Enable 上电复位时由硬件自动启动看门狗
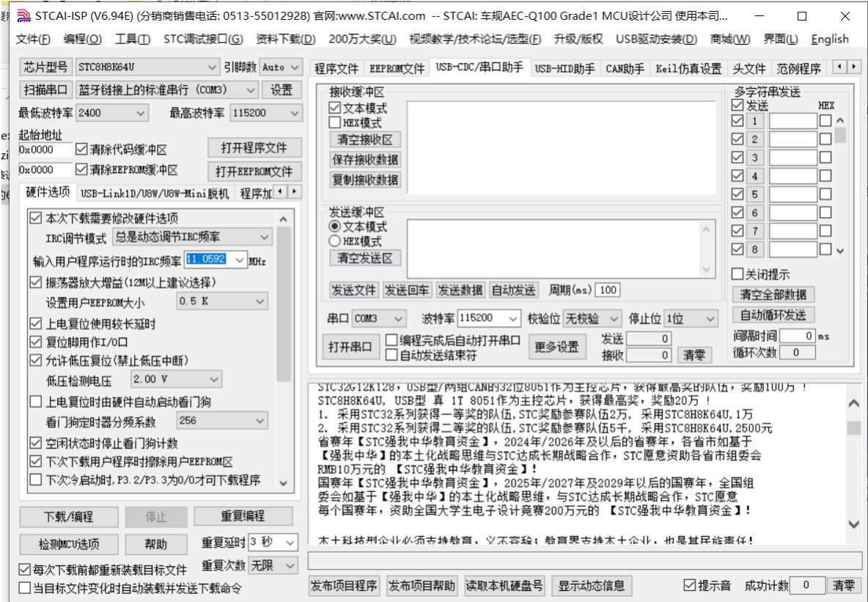This screenshot has height=602, width=868. point(36,402)
